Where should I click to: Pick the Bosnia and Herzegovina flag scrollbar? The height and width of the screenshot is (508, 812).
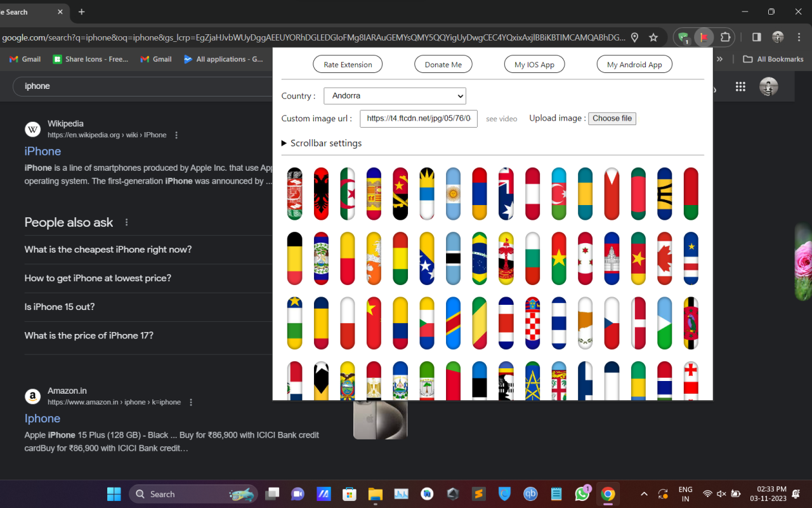426,258
